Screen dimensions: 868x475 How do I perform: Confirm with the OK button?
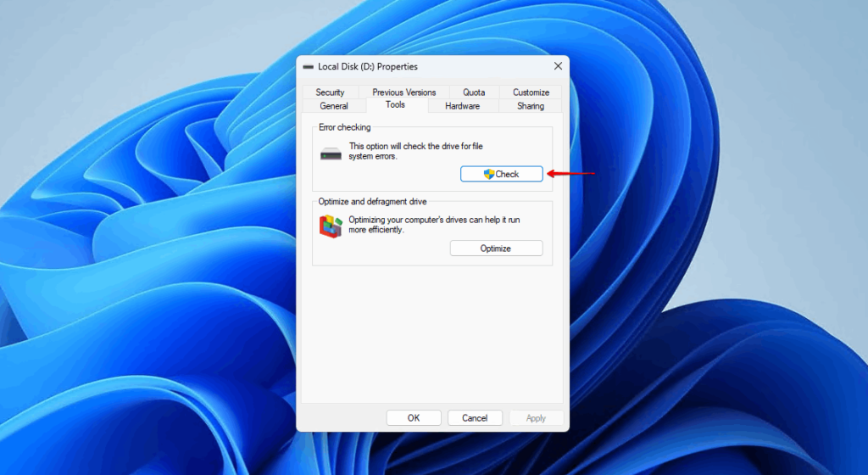pos(414,418)
